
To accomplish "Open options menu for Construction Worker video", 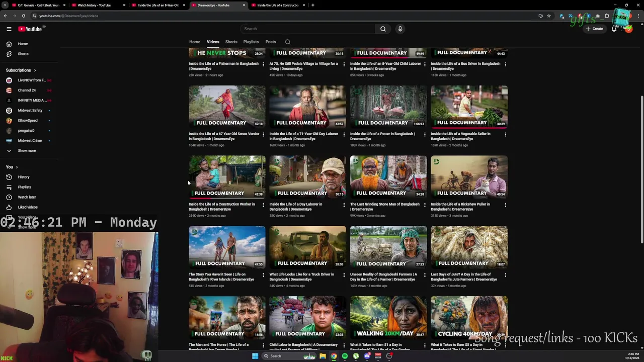I will click(x=263, y=205).
